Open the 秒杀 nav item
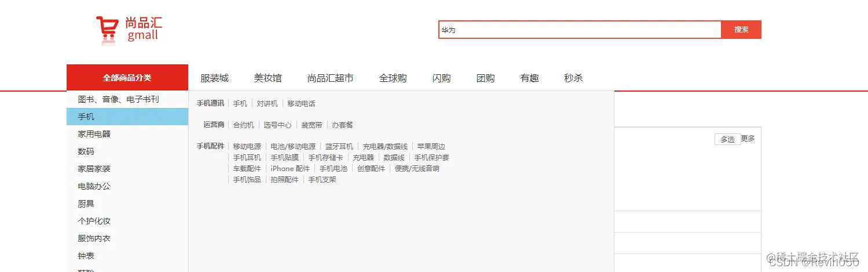 [x=573, y=78]
